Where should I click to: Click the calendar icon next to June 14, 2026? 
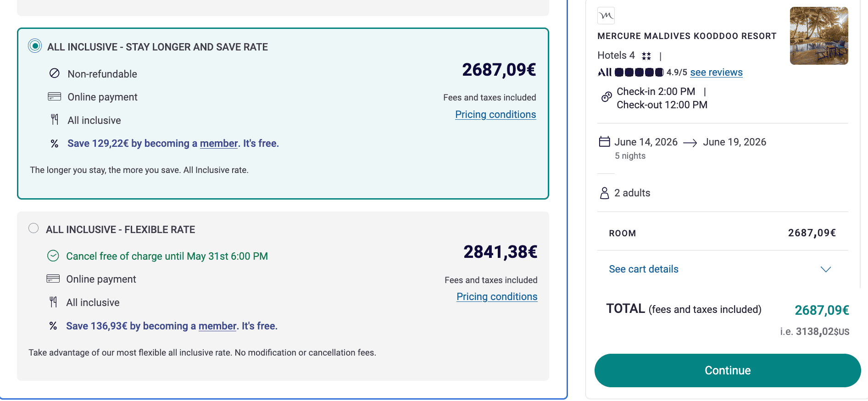coord(604,142)
